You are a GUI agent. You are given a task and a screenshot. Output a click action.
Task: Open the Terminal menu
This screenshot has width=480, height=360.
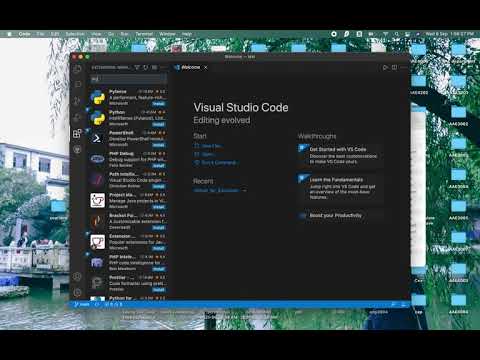click(144, 34)
